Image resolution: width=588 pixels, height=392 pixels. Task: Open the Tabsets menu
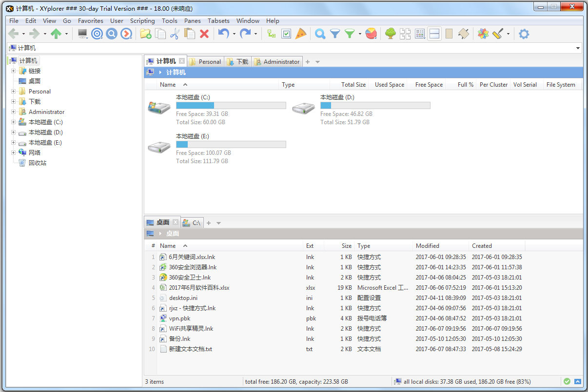(218, 20)
